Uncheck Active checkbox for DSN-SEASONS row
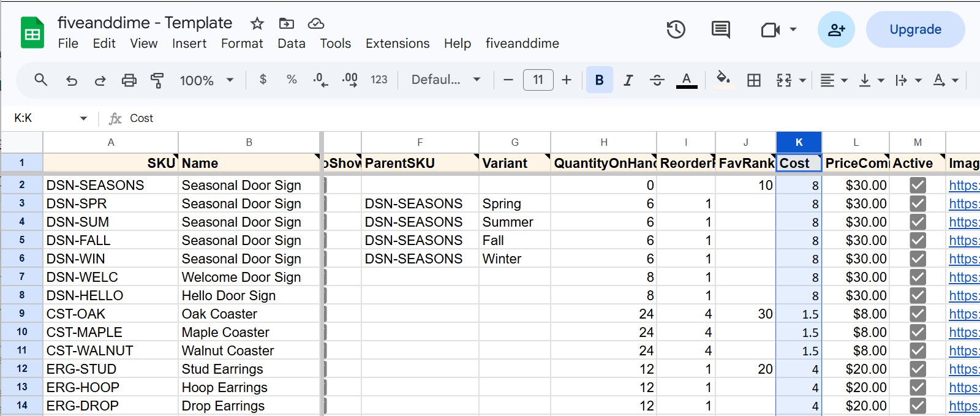 [918, 185]
